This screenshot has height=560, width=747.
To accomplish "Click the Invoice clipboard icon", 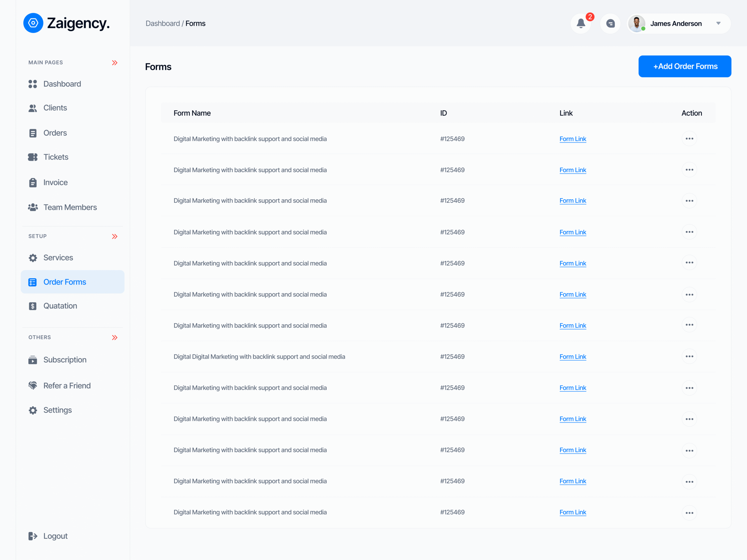I will pos(33,183).
